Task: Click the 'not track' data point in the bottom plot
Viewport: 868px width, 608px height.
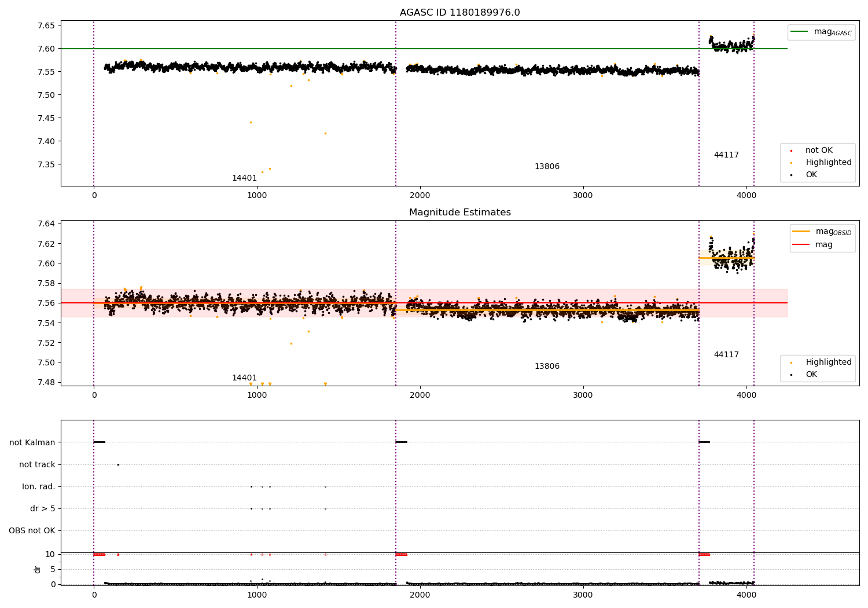Action: click(x=118, y=464)
